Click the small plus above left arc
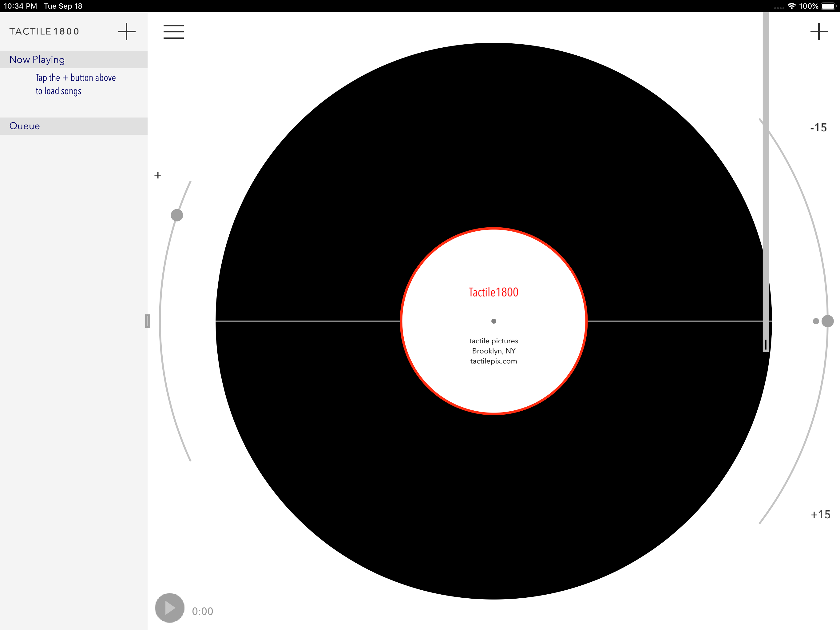 pos(158,175)
